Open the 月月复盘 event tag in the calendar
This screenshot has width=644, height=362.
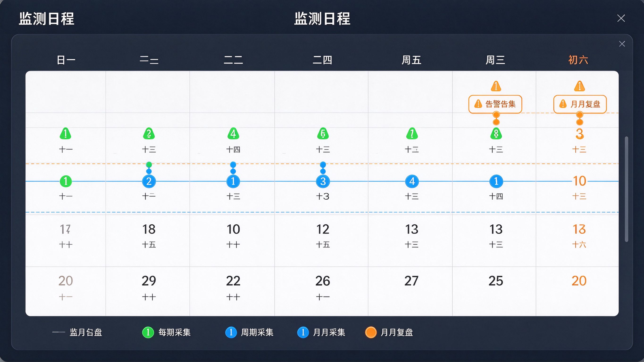[580, 104]
